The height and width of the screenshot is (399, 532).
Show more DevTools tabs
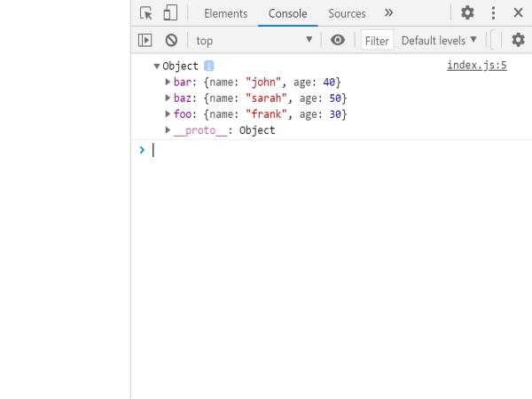click(388, 13)
